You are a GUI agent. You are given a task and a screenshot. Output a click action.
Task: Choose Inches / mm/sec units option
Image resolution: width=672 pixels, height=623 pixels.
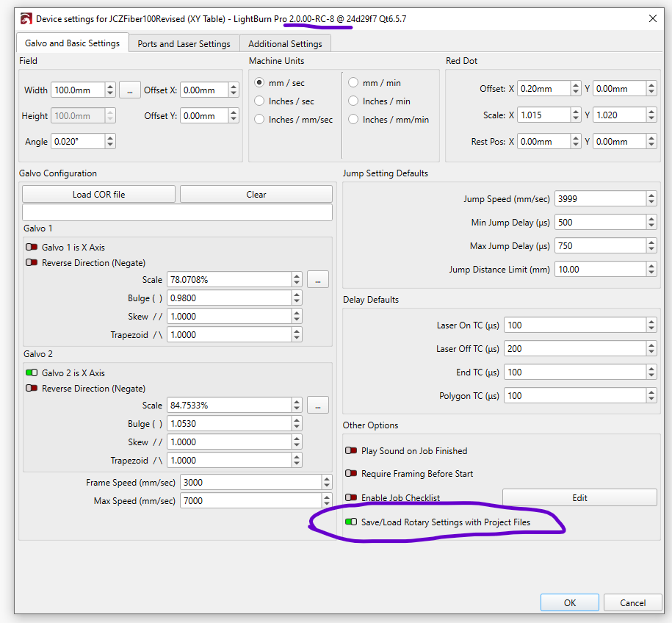[259, 119]
